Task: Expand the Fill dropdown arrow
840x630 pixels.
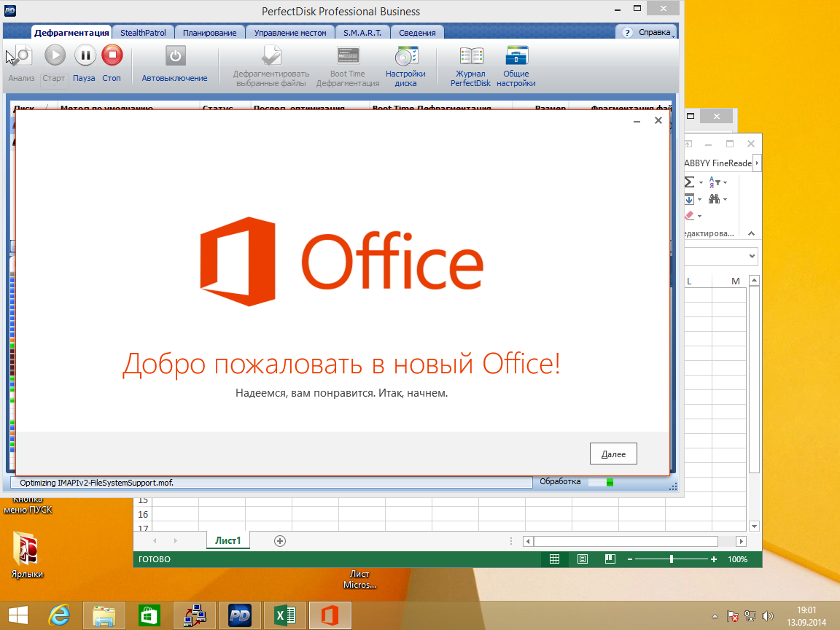Action: point(699,200)
